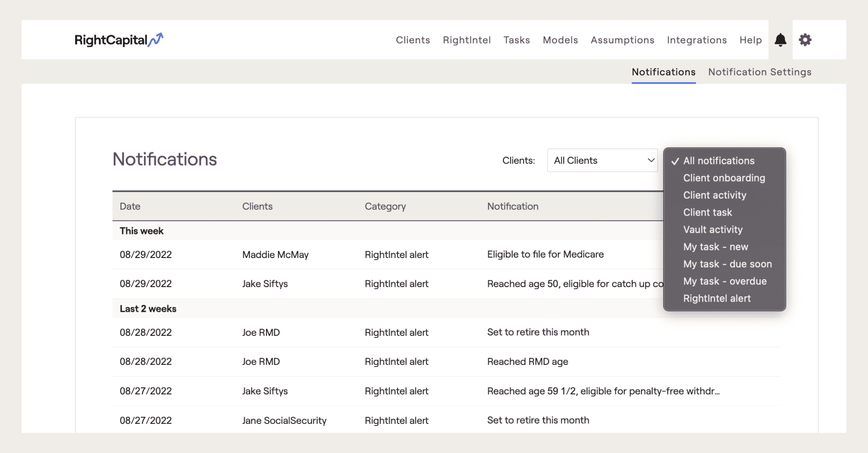This screenshot has height=453, width=868.
Task: Click Joe RMD's Set to retire this month notification
Action: point(538,332)
